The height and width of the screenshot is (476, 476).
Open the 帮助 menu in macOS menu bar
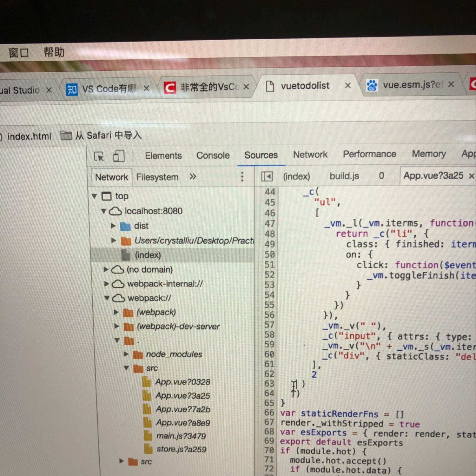tap(54, 52)
